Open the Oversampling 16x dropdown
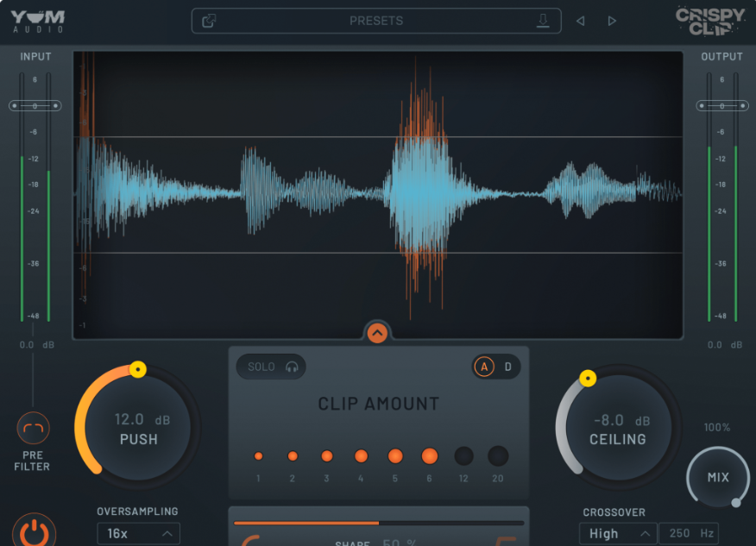Image resolution: width=756 pixels, height=546 pixels. click(138, 533)
